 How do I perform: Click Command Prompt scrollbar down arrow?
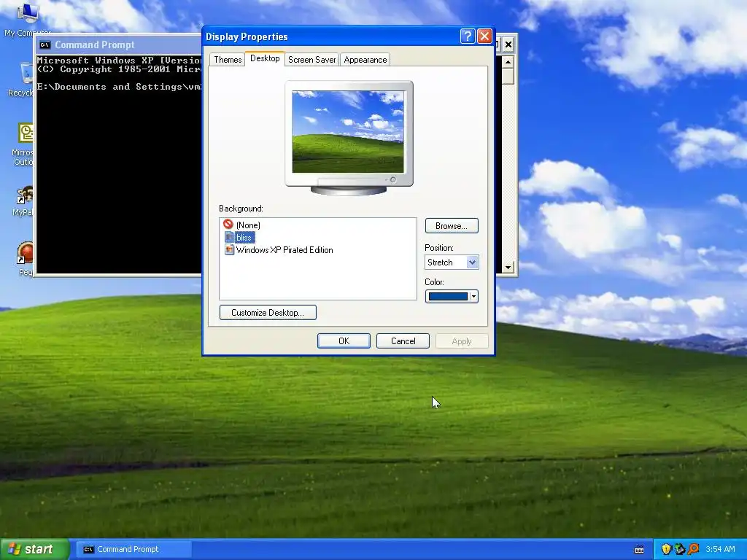tap(508, 268)
